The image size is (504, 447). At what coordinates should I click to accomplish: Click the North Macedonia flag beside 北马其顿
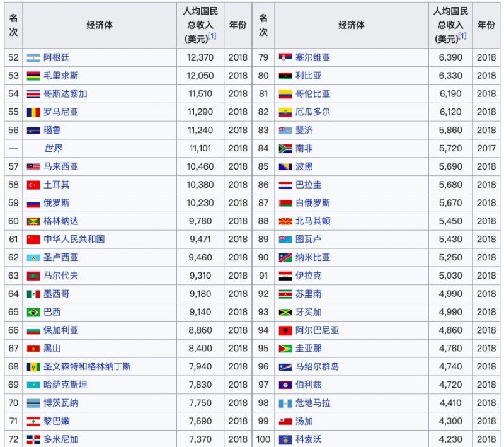click(x=285, y=221)
